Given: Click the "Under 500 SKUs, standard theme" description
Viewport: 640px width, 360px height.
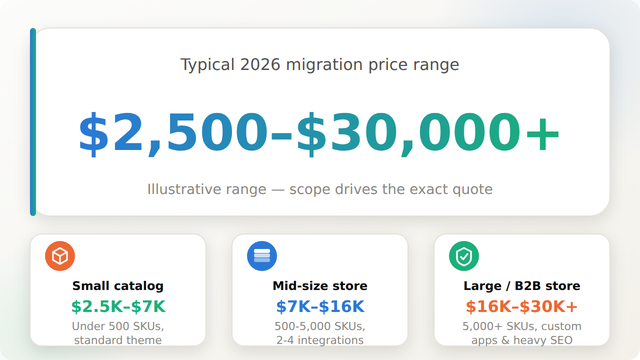Looking at the screenshot, I should pyautogui.click(x=118, y=333).
